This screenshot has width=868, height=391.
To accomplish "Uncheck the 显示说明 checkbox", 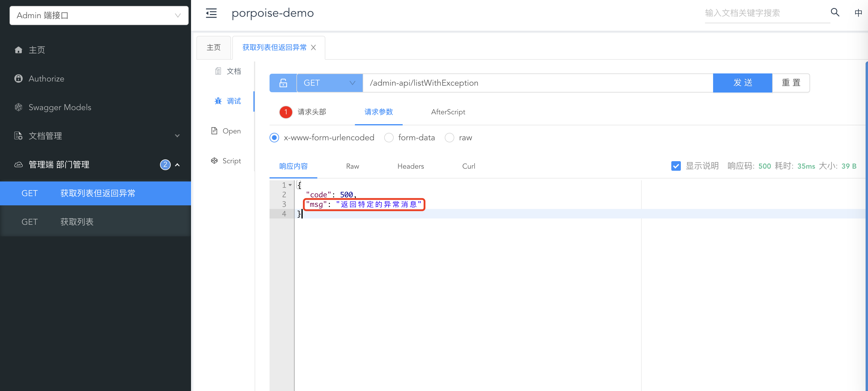I will [x=675, y=166].
